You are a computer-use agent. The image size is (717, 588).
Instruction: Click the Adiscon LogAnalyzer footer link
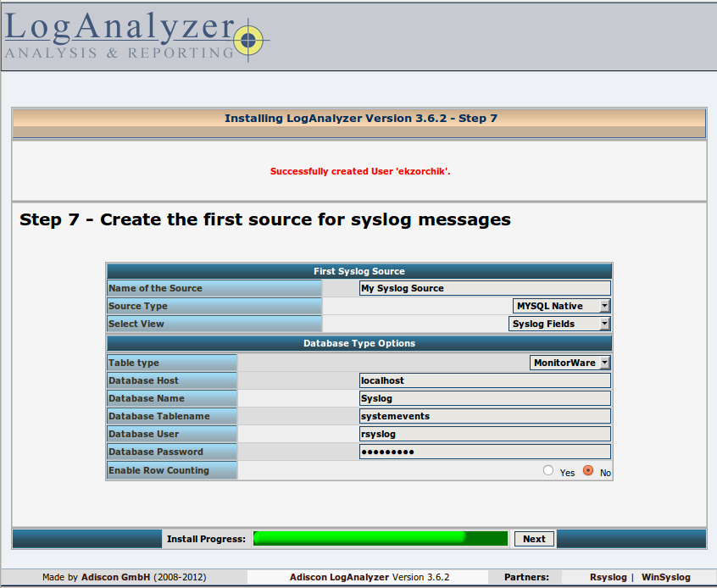click(340, 577)
